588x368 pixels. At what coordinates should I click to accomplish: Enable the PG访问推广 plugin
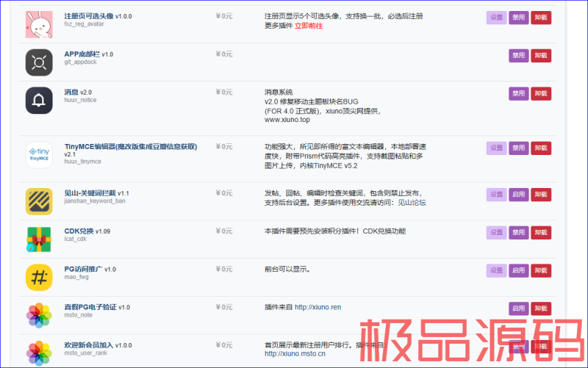519,270
